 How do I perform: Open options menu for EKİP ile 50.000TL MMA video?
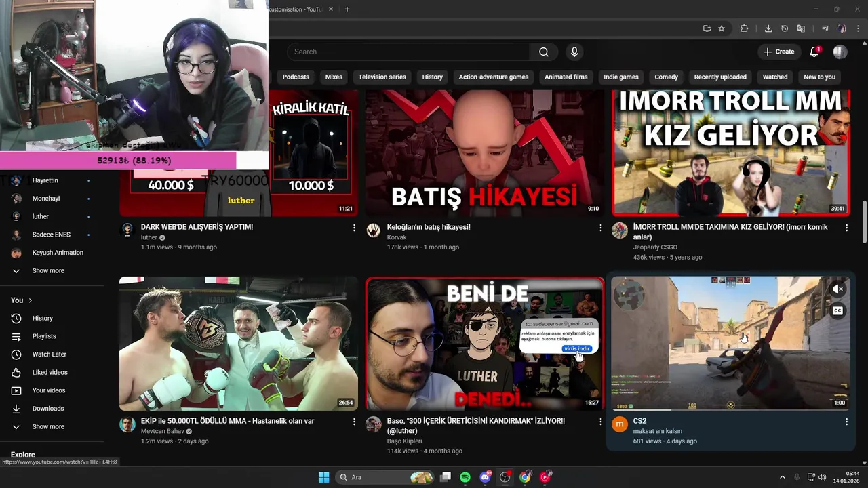pyautogui.click(x=354, y=422)
